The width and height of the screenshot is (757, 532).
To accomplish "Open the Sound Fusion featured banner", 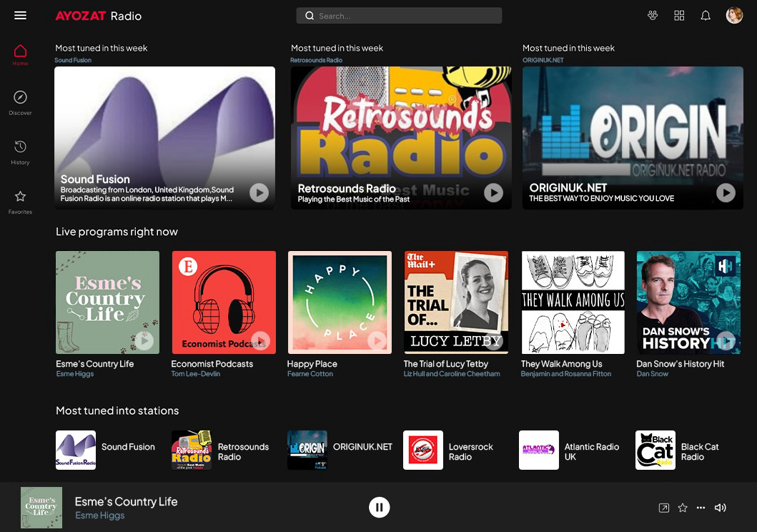I will [164, 137].
